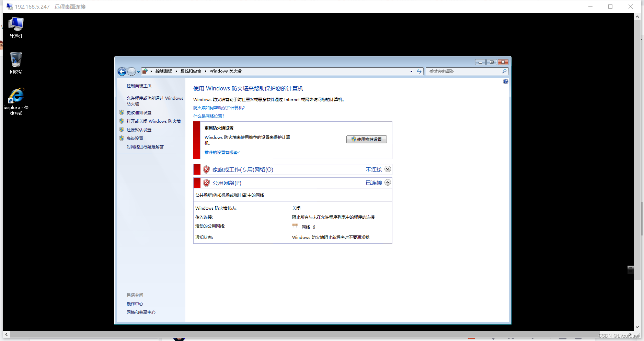Open 控制面板主页 link in sidebar
Viewport: 644px width, 341px height.
click(x=139, y=86)
